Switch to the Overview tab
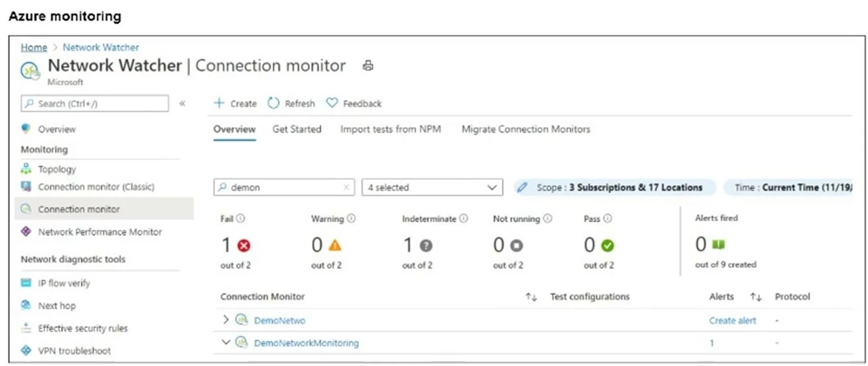Image resolution: width=868 pixels, height=366 pixels. [235, 129]
